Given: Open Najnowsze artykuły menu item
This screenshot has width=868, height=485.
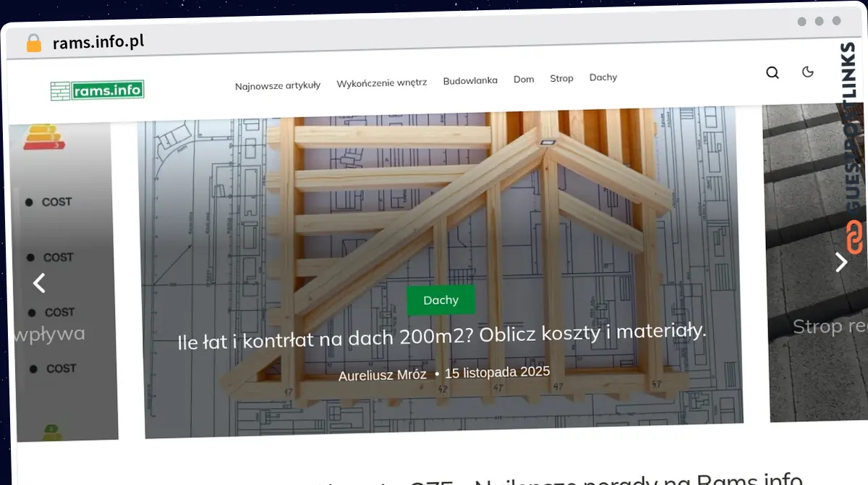Looking at the screenshot, I should tap(278, 85).
